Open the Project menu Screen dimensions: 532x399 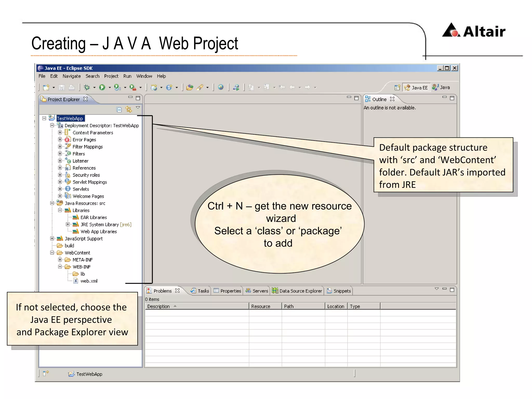(111, 76)
